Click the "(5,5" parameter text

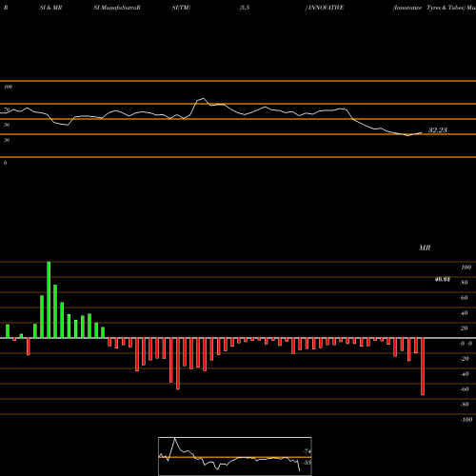(245, 8)
